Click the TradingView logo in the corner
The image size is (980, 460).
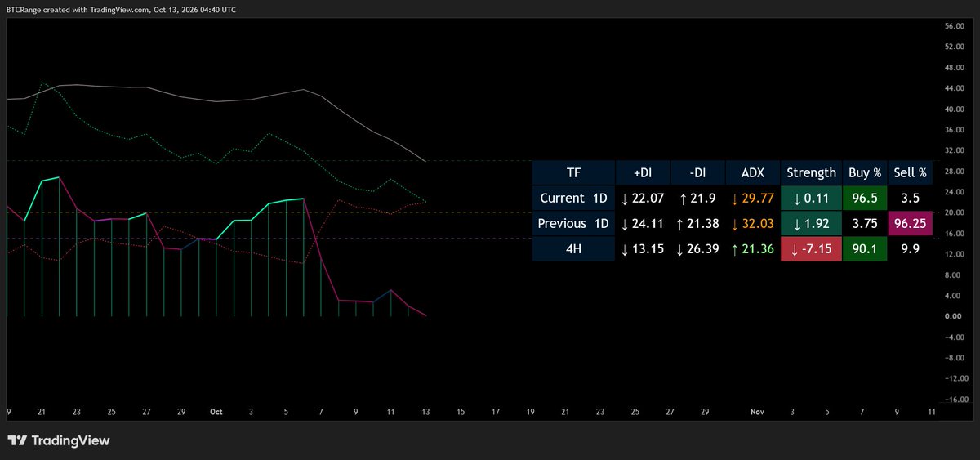[58, 441]
